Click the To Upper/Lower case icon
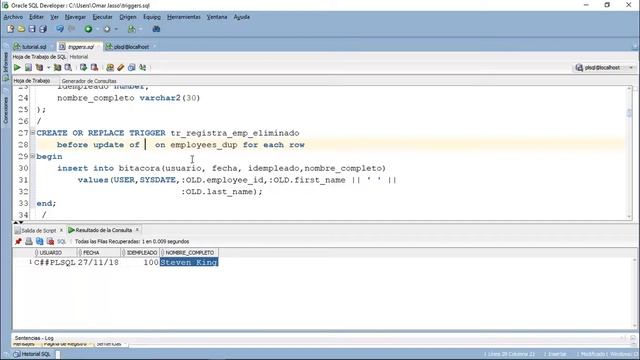The width and height of the screenshot is (640, 360). [x=142, y=67]
